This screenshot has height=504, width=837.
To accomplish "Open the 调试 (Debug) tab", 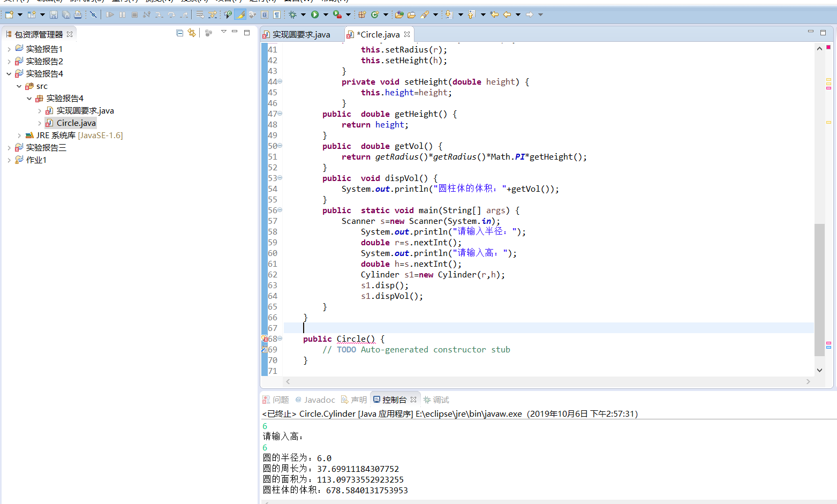I will (436, 400).
